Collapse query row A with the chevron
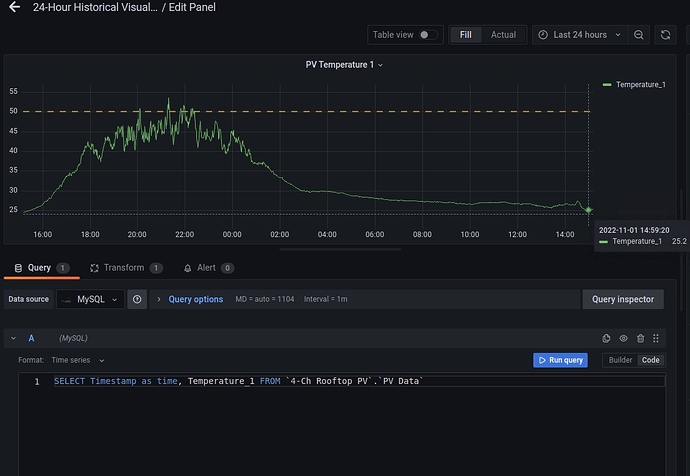The height and width of the screenshot is (476, 690). [x=13, y=338]
